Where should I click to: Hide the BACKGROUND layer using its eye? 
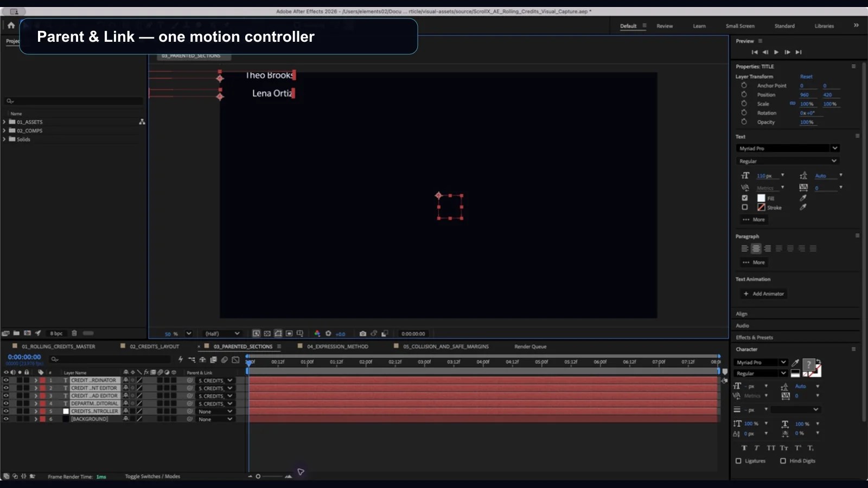(6, 419)
